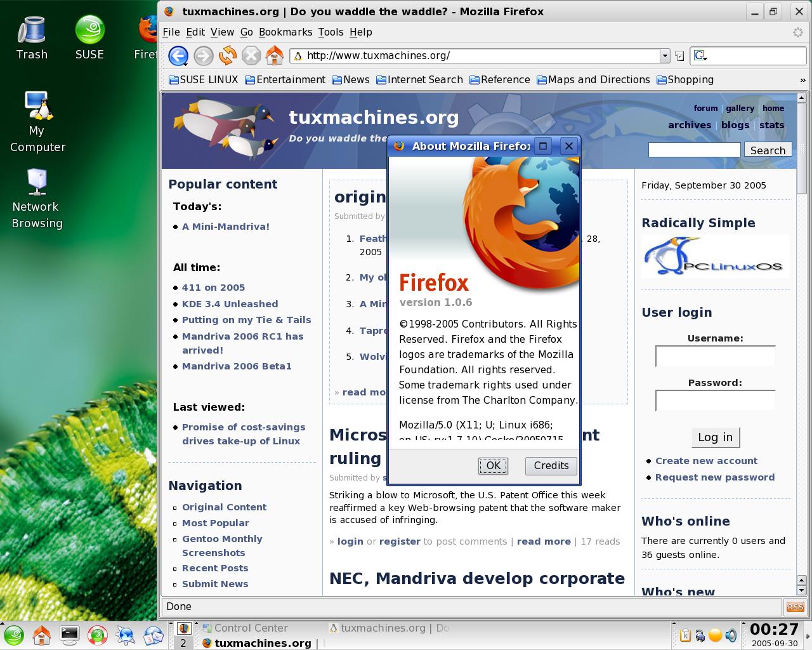Viewport: 812px width, 650px height.
Task: Open Klipper clipboard tray icon
Action: pos(685,635)
